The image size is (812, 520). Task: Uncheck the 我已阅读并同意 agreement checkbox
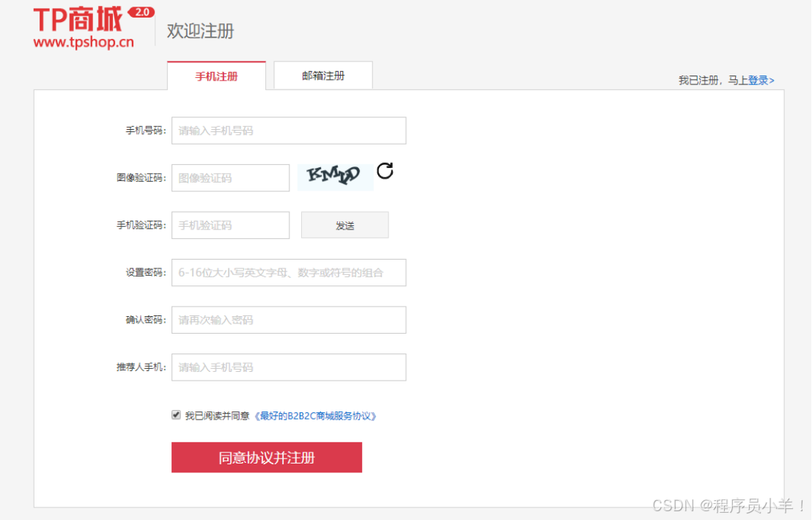[176, 414]
